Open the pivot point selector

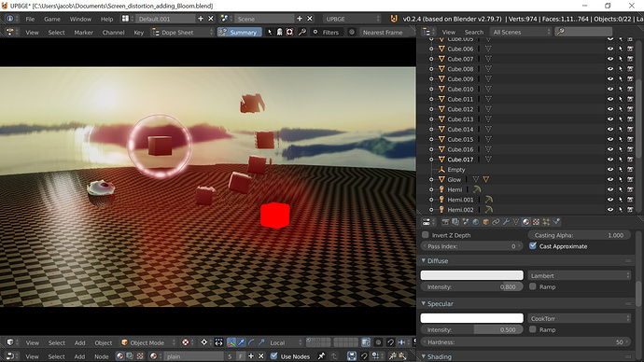point(204,342)
